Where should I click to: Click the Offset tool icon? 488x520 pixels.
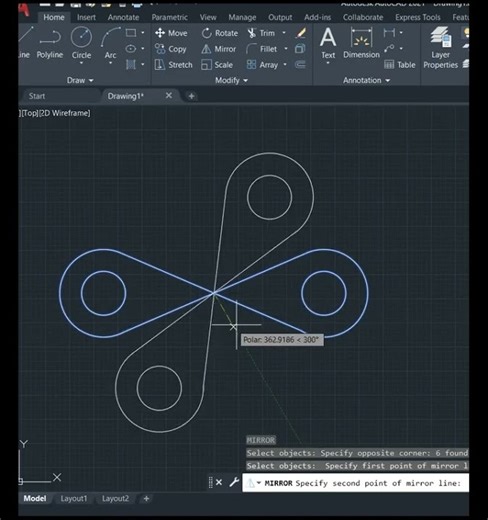(300, 64)
